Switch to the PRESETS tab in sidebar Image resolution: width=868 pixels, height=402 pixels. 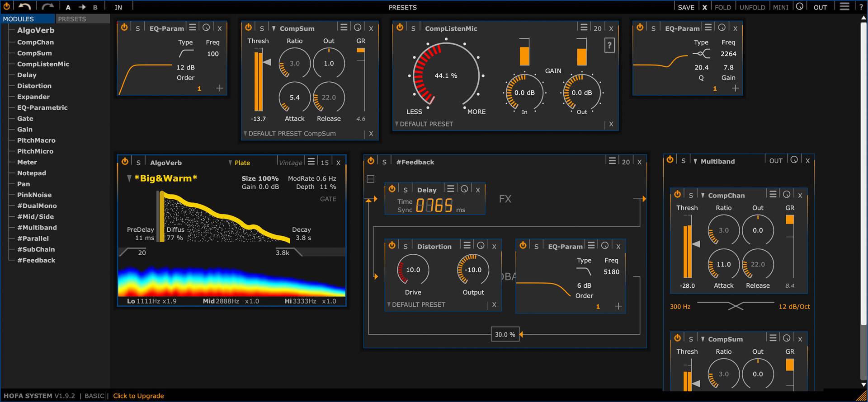[72, 19]
